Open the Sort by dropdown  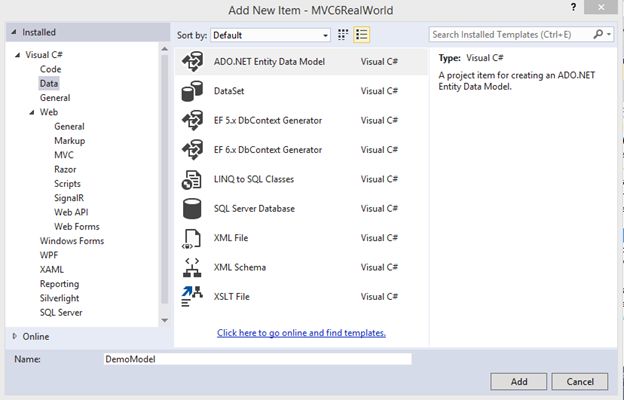point(270,34)
